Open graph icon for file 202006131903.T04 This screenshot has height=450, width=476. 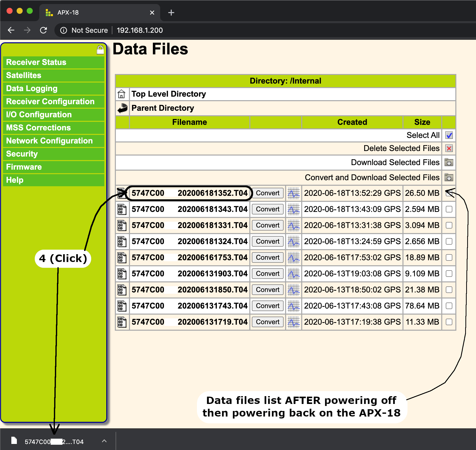click(294, 274)
